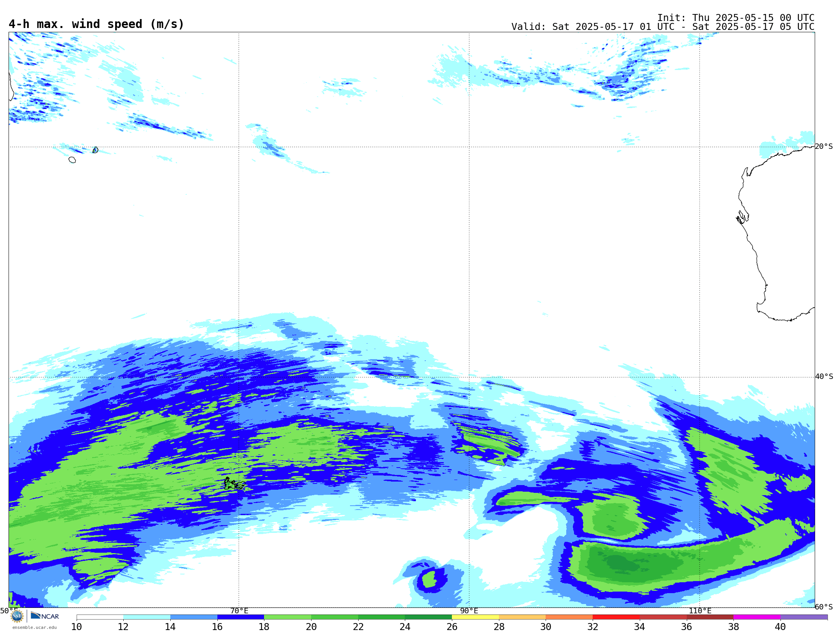Image resolution: width=840 pixels, height=632 pixels.
Task: Click the colorbar tick label 18
Action: [x=264, y=627]
